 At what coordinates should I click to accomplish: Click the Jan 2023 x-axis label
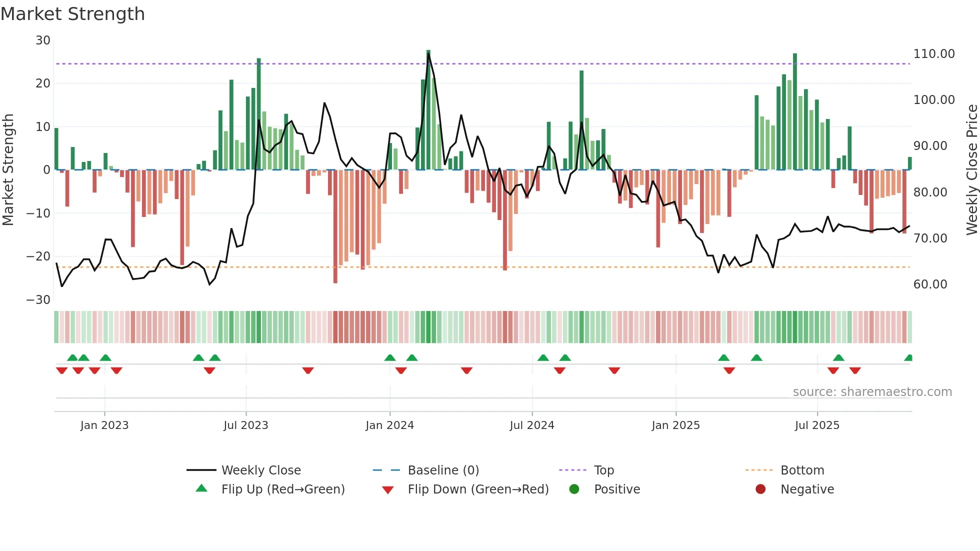pos(104,425)
